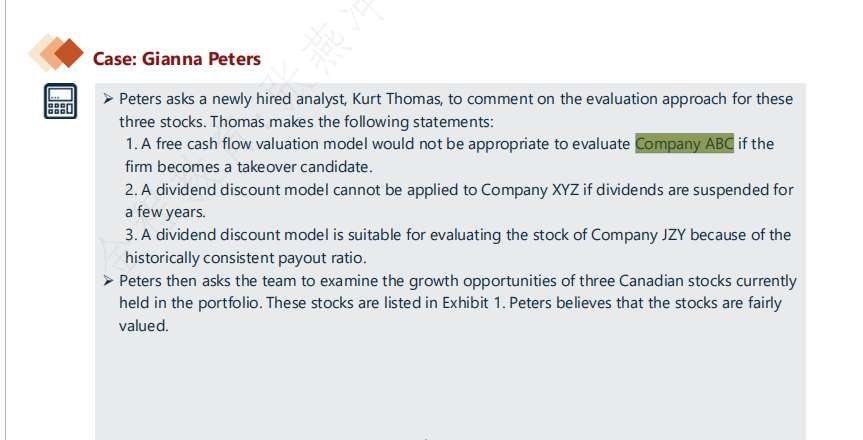Click the numeral "1." starting the first statement
Viewport: 863px width, 440px height.
coord(131,144)
